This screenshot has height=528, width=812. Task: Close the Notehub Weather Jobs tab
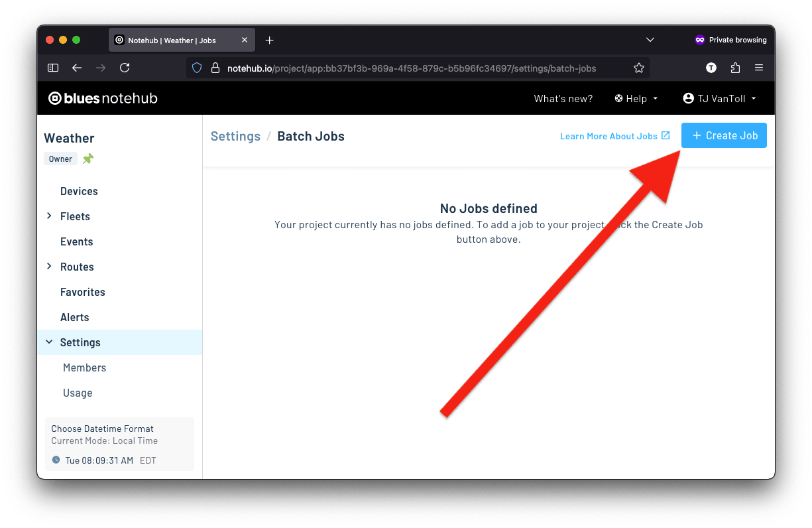point(244,40)
